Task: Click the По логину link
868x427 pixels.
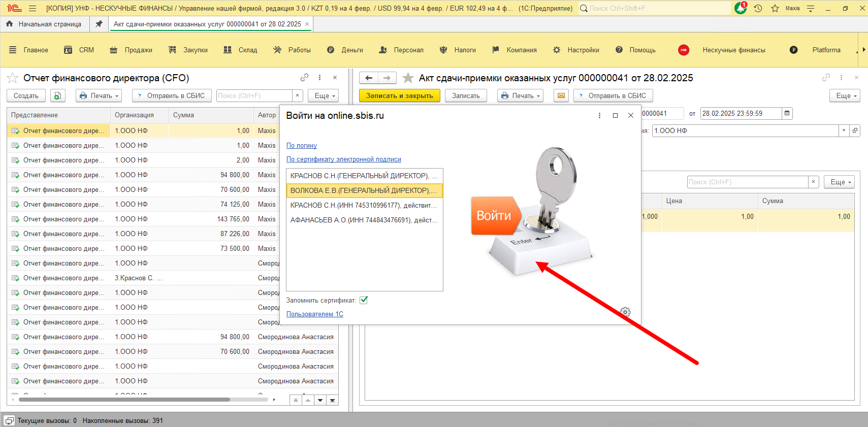Action: click(x=301, y=145)
